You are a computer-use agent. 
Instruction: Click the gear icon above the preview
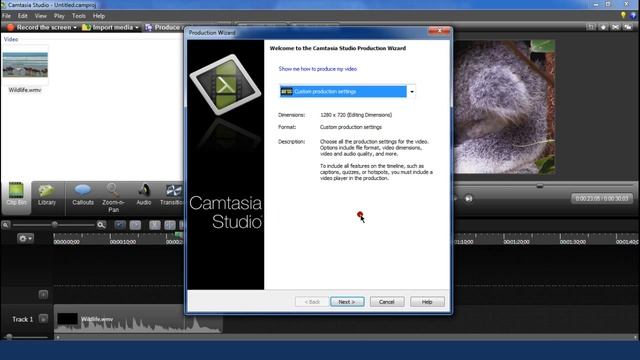pyautogui.click(x=603, y=27)
